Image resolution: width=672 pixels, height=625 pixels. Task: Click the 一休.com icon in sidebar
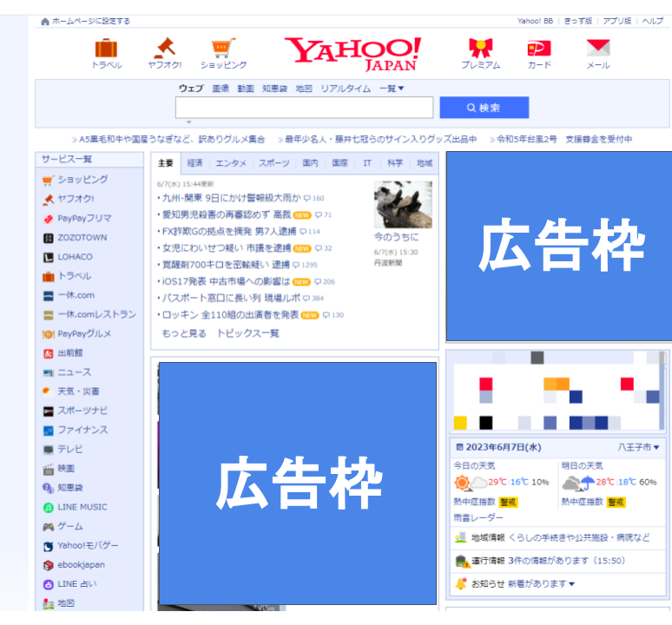49,296
